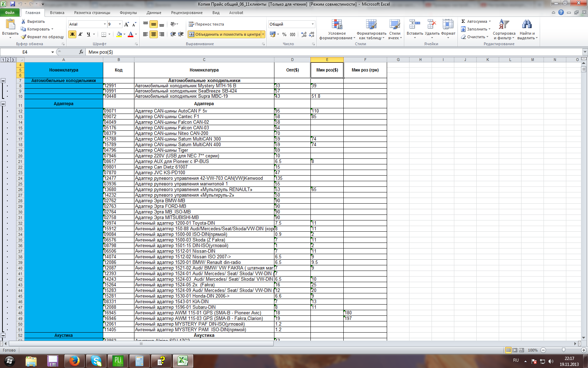Toggle bold (Ж) formatting
The image size is (588, 368).
coord(72,34)
